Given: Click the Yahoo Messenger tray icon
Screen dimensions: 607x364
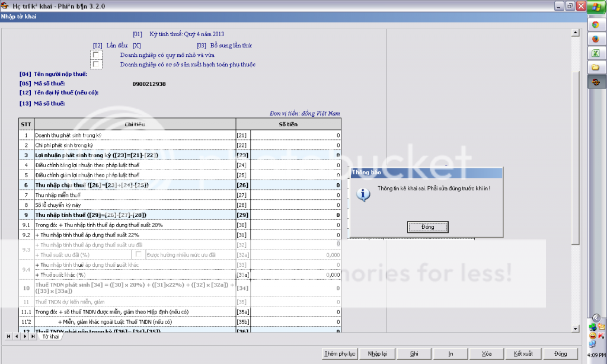Looking at the screenshot, I should pos(593,336).
